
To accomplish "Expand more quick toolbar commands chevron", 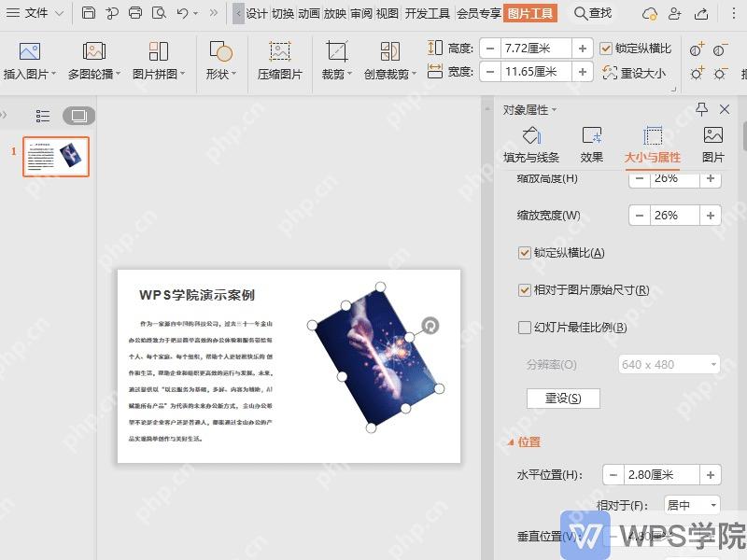I will (214, 13).
